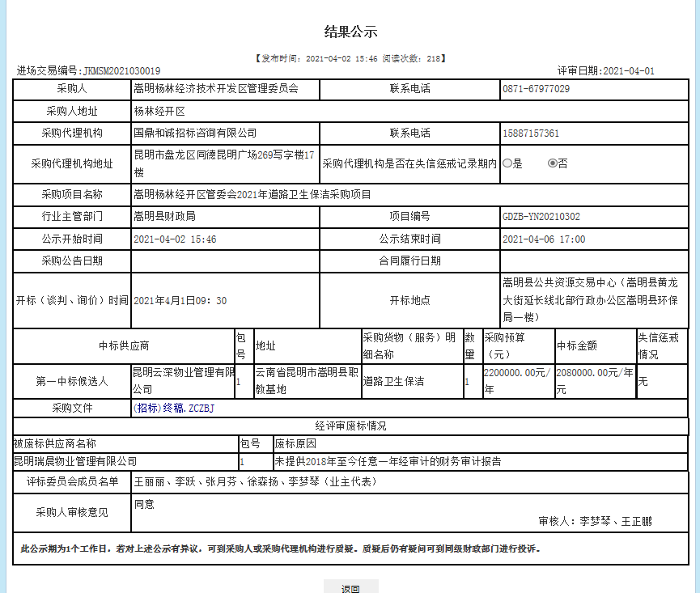Image resolution: width=700 pixels, height=593 pixels.
Task: Click the 采购代理机构是否在失信惩戒记录期内 label
Action: tap(409, 163)
